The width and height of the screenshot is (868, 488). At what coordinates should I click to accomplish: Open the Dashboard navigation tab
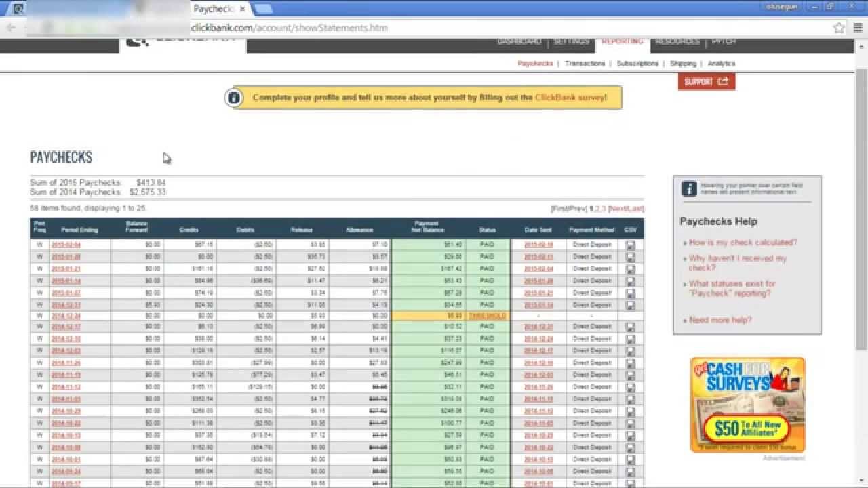(x=519, y=41)
